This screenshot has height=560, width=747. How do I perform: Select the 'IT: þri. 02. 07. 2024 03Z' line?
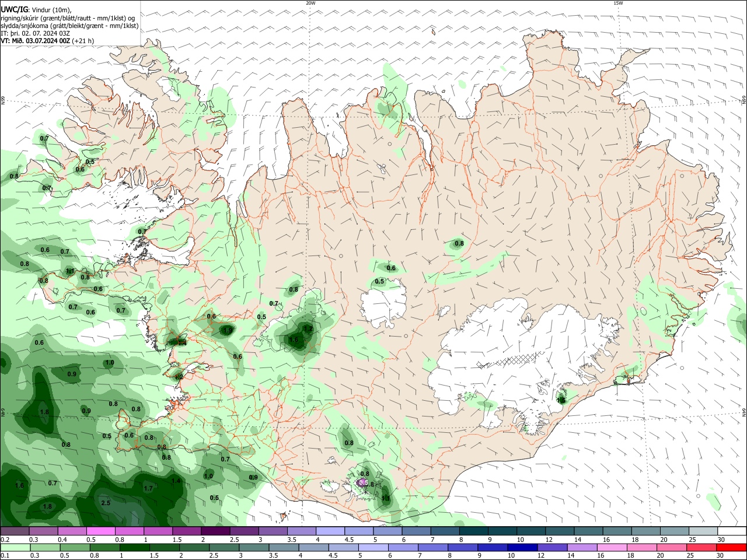pos(36,33)
